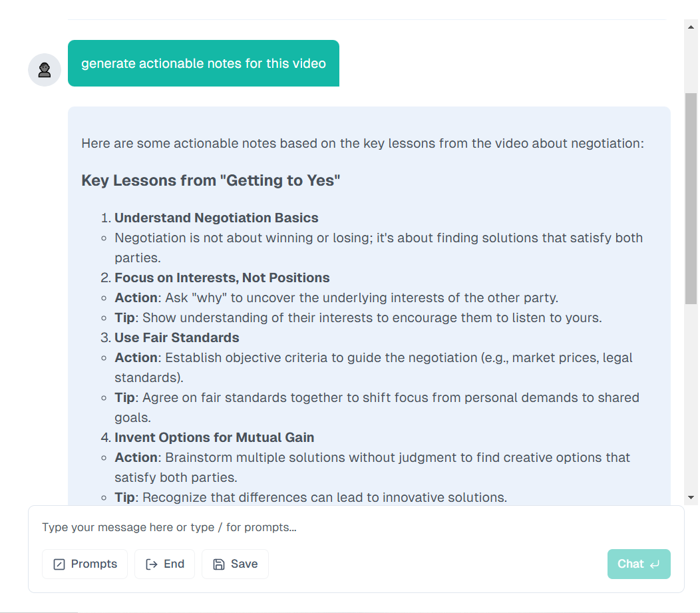Click the scrollbar down arrow
The image size is (700, 613).
pos(691,497)
